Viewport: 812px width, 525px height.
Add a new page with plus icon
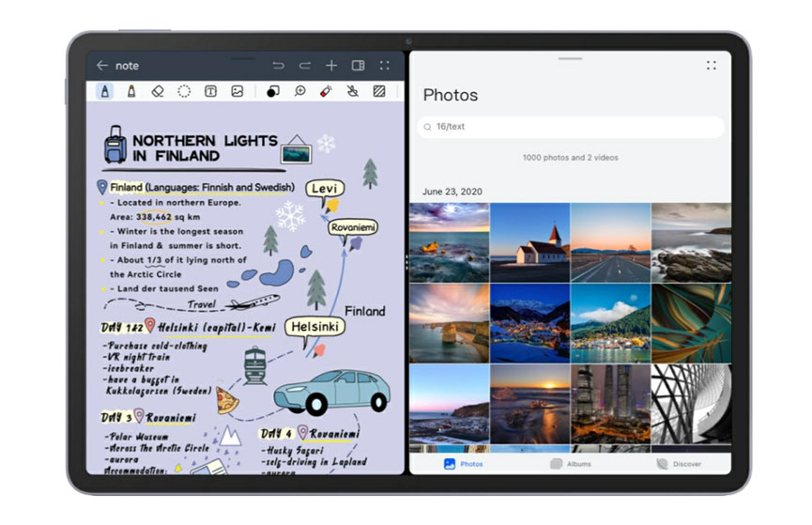pyautogui.click(x=331, y=66)
